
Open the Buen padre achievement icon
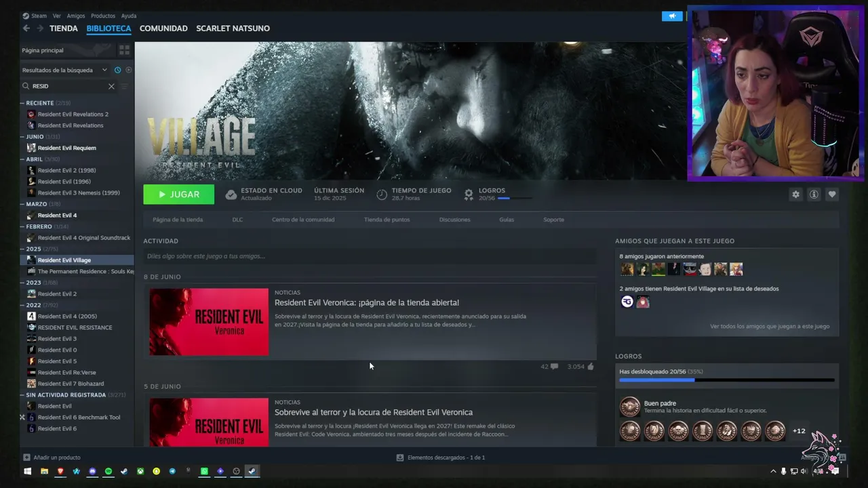630,407
